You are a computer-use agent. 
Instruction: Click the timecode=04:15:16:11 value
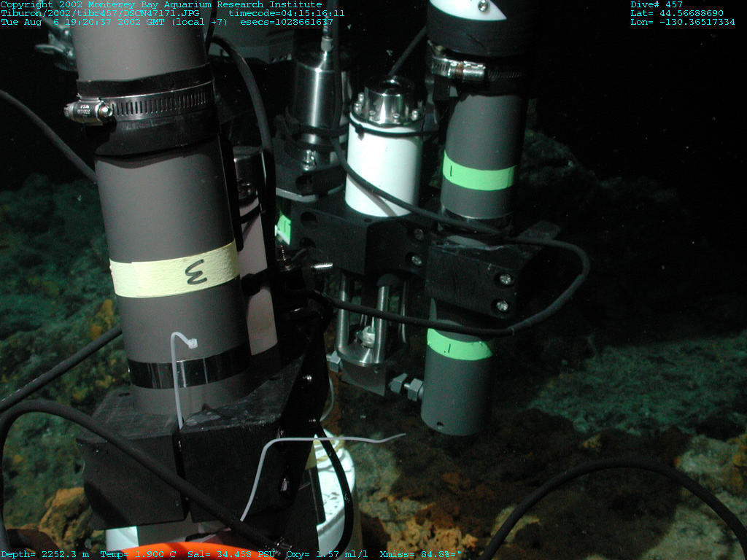286,13
